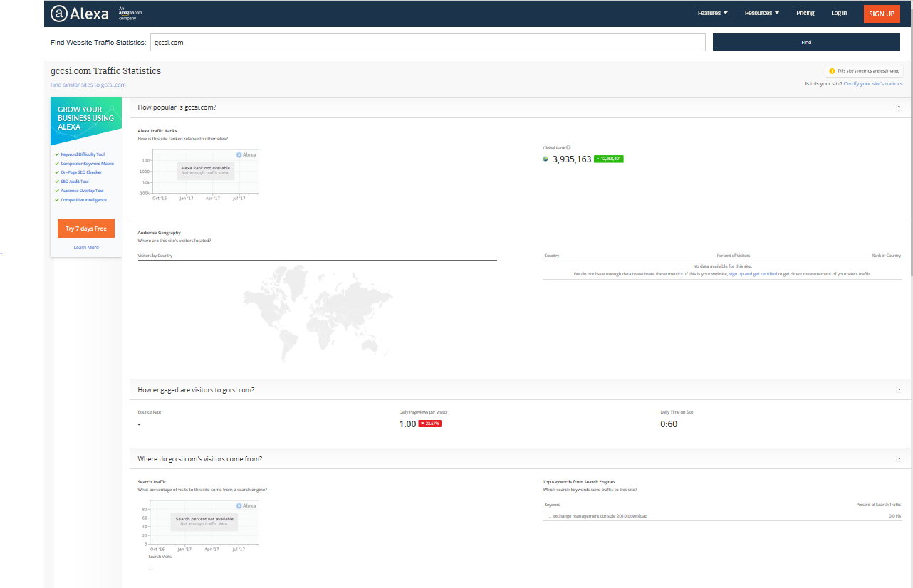Click the Keyword column header
913x588 pixels.
coord(553,505)
